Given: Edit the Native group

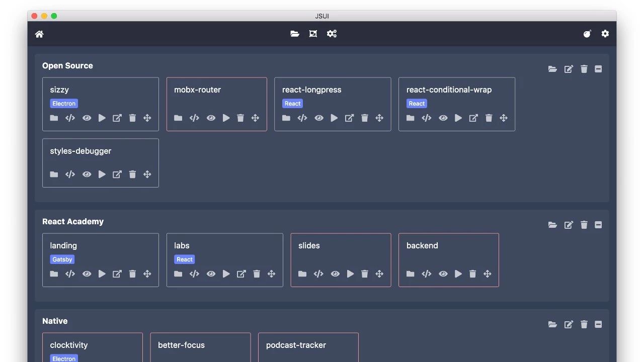Looking at the screenshot, I should point(569,324).
